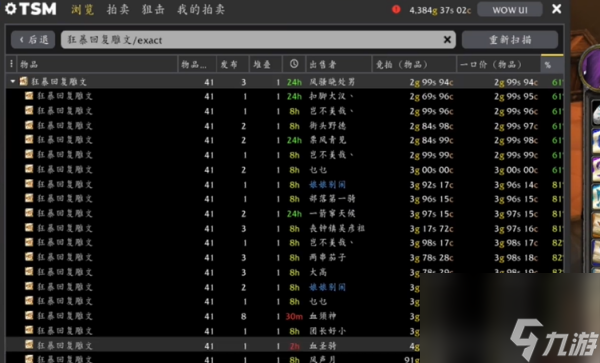Image resolution: width=600 pixels, height=363 pixels.
Task: Sort by the % column header
Action: [552, 64]
